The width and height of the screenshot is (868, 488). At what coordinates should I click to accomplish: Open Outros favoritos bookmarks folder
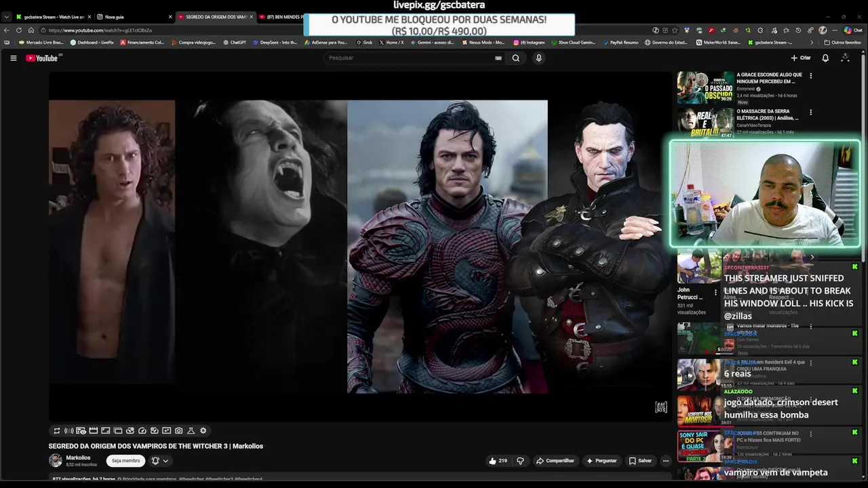click(x=843, y=42)
